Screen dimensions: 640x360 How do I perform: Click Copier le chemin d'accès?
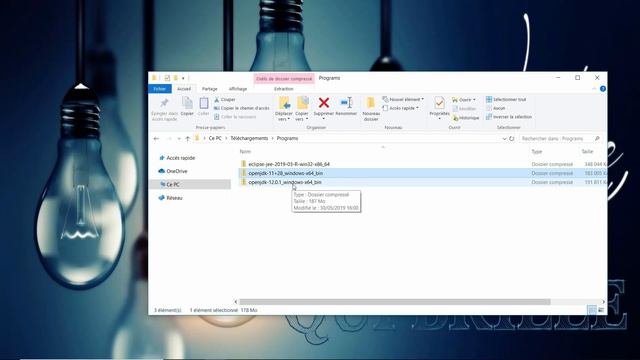242,108
